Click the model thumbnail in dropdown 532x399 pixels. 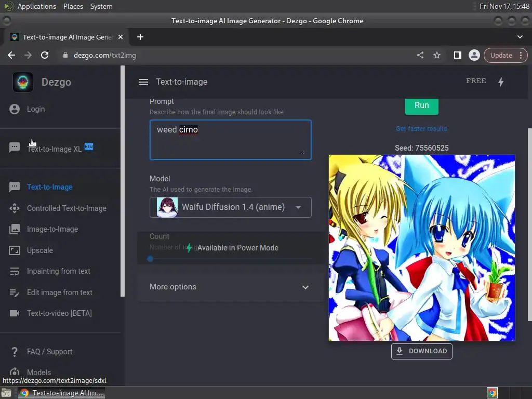(x=167, y=207)
